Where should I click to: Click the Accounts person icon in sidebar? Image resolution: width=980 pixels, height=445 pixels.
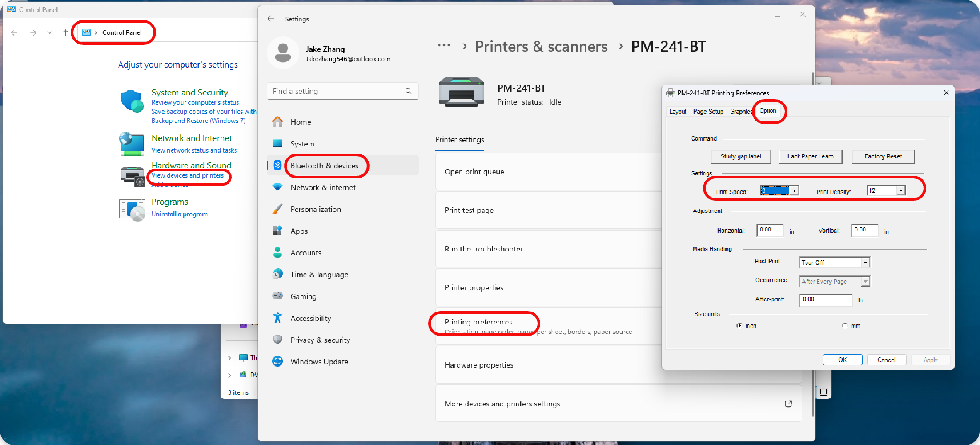(x=277, y=252)
